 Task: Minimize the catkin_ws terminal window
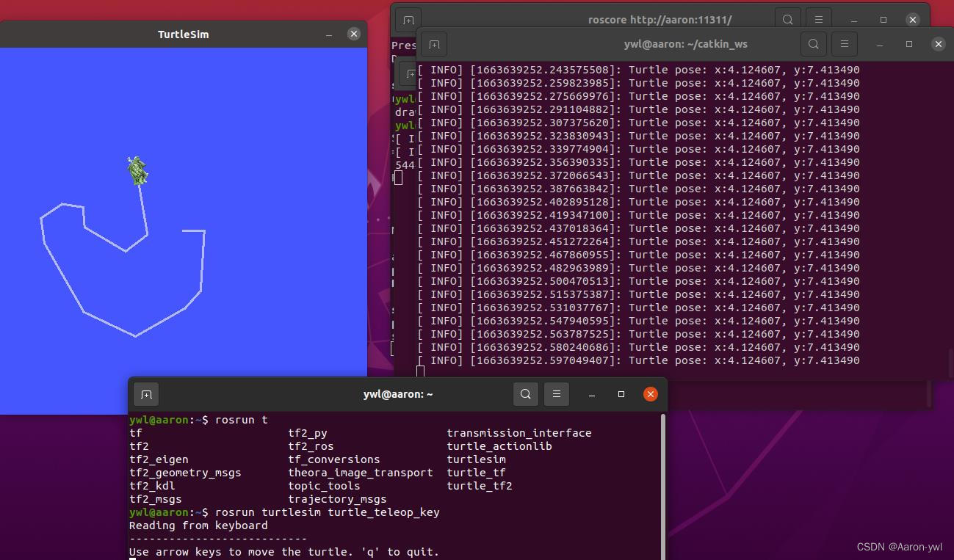click(x=880, y=44)
